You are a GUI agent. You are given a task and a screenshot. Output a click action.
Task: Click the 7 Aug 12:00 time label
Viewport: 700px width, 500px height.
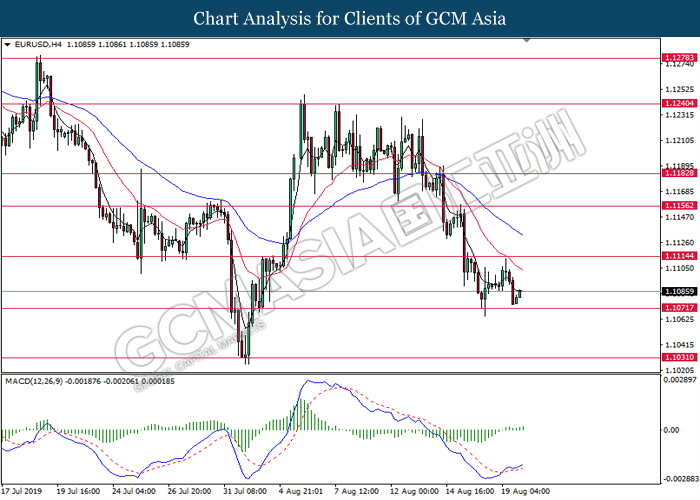pyautogui.click(x=357, y=491)
